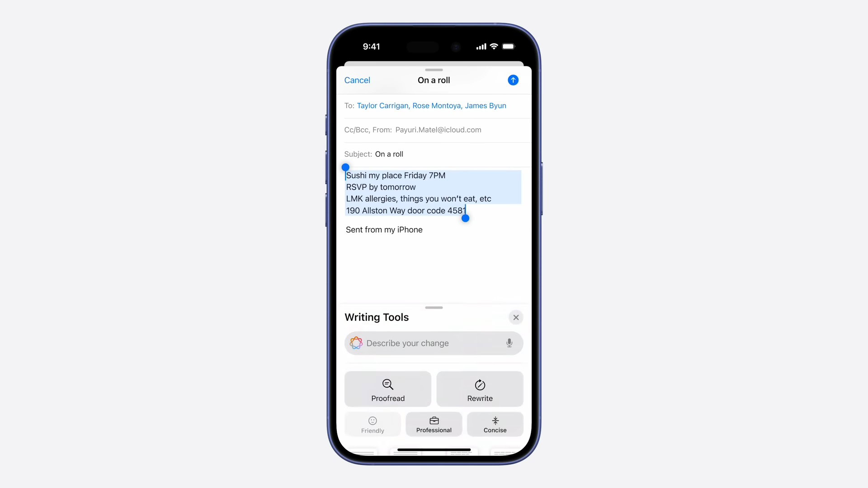Click the Writing Tools sparkle icon

tap(356, 343)
